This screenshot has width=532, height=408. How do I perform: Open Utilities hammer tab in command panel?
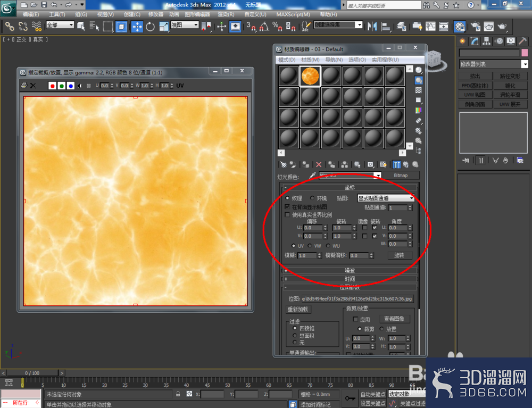(522, 41)
